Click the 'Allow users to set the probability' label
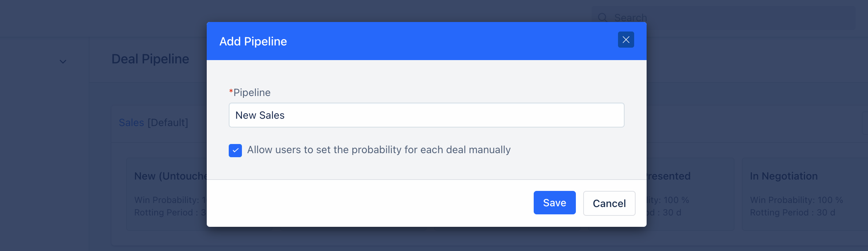 379,150
